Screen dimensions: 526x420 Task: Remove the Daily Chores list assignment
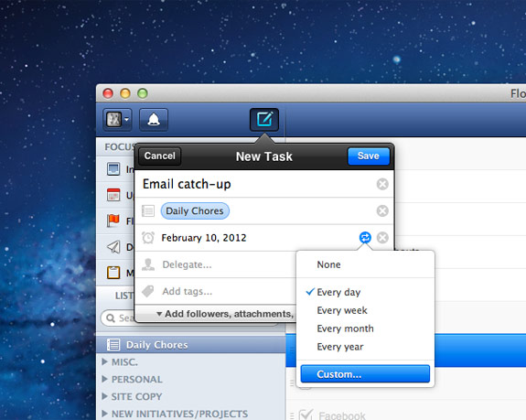coord(382,210)
